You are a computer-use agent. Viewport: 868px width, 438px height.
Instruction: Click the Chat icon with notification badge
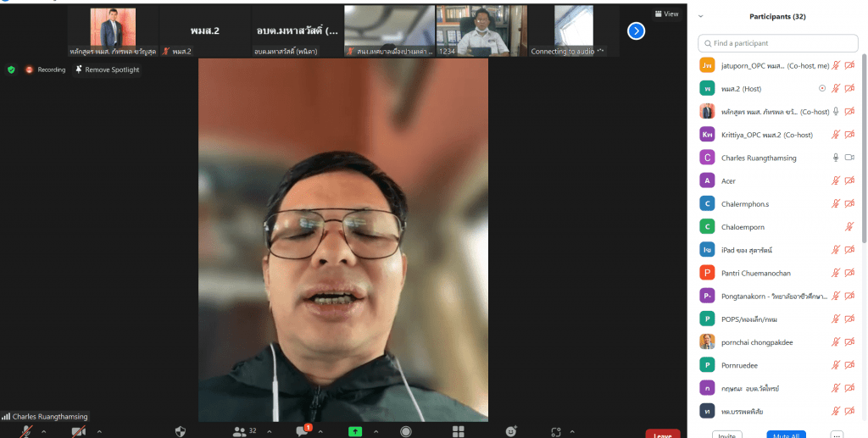click(302, 431)
